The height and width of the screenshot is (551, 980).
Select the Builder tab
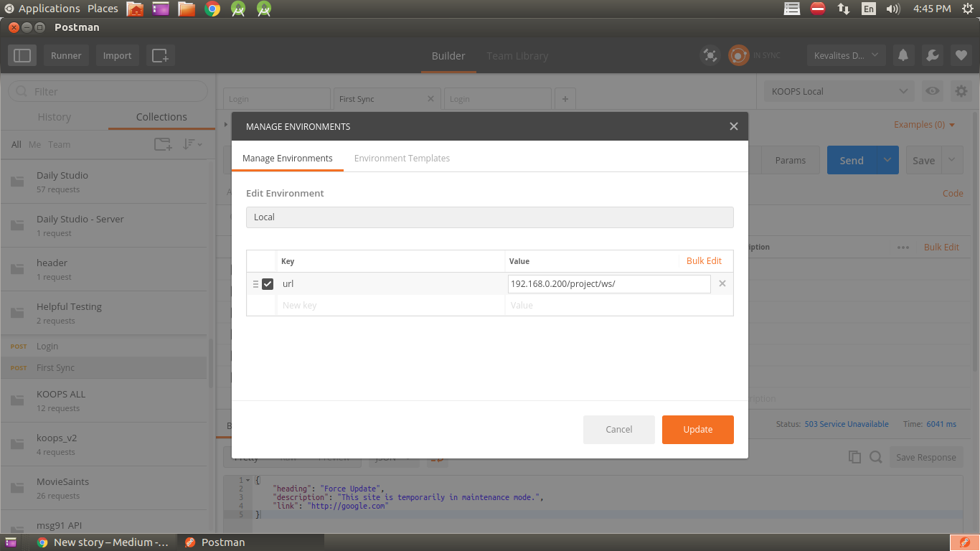tap(448, 55)
